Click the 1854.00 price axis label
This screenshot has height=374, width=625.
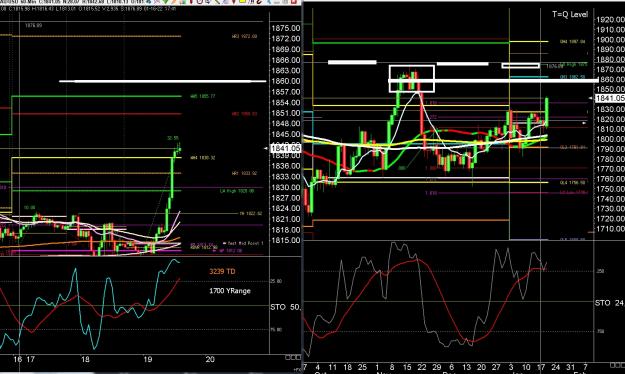tap(286, 102)
